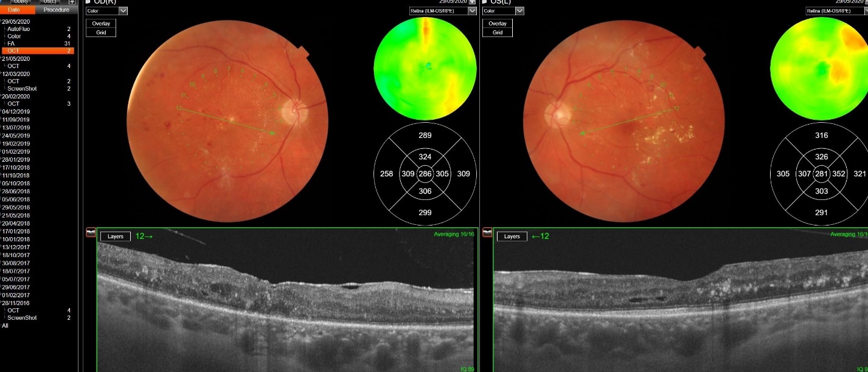868x372 pixels.
Task: Click scan line 12 label on OD fundus
Action: pyautogui.click(x=179, y=108)
